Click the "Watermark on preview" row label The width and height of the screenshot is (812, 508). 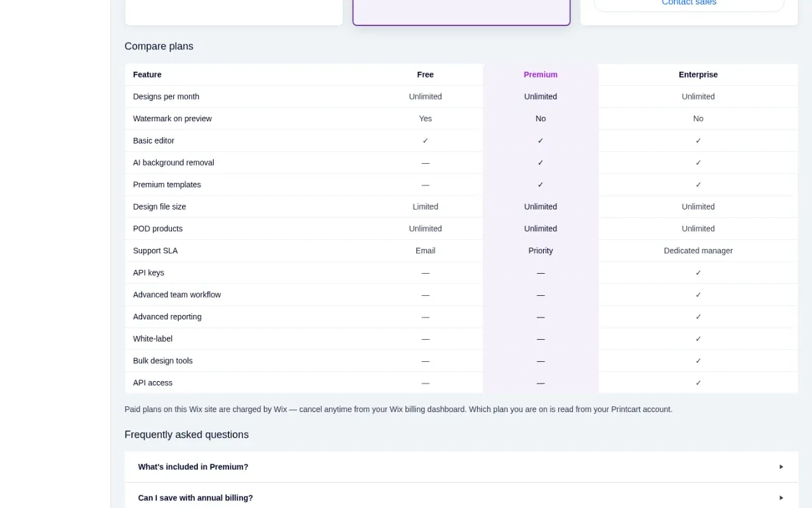[x=173, y=119]
